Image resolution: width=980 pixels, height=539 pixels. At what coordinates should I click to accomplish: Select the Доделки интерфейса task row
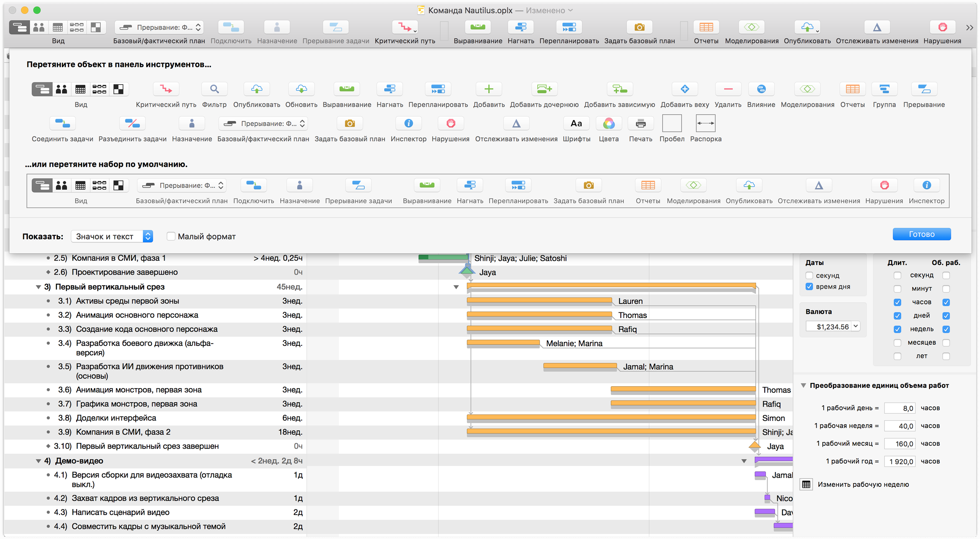[155, 418]
